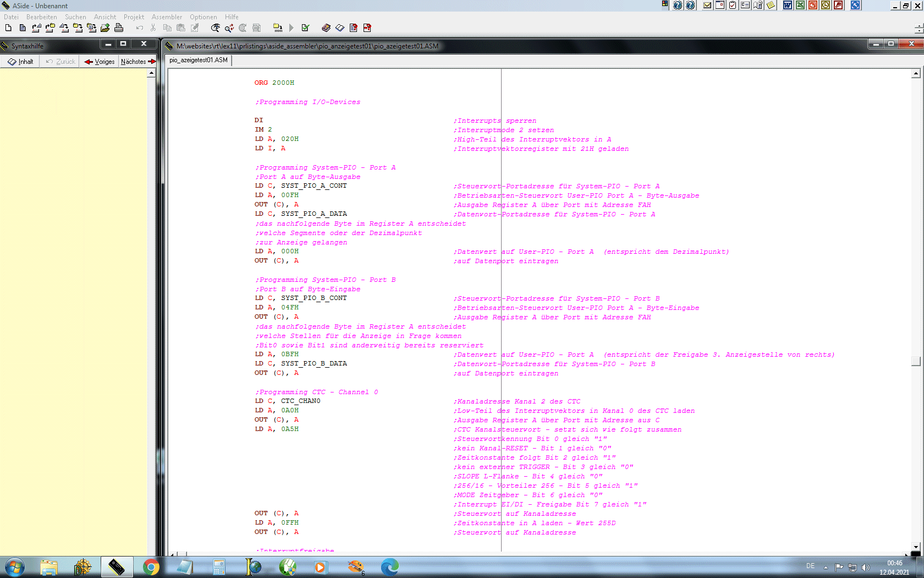Click the volume icon in system tray
The width and height of the screenshot is (924, 578).
click(x=866, y=567)
